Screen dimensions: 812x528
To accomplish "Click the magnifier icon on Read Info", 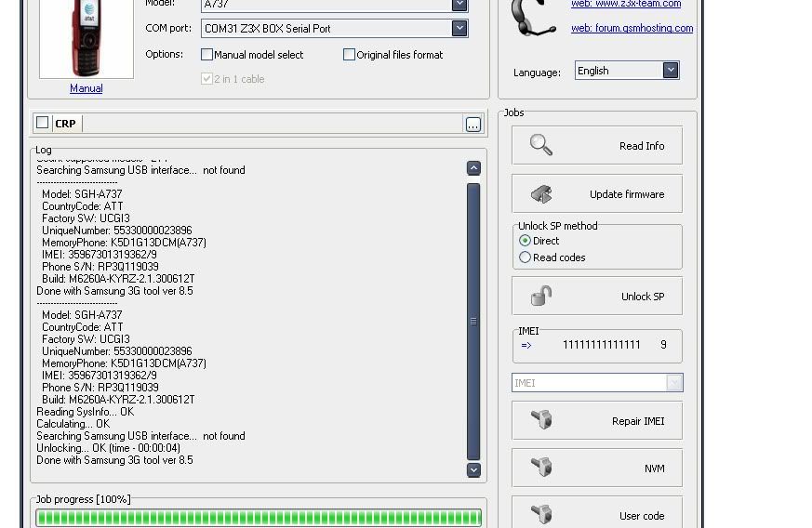I will 541,145.
